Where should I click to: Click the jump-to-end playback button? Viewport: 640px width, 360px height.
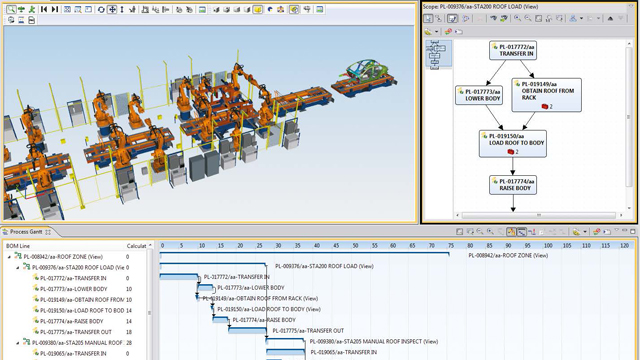tap(54, 9)
